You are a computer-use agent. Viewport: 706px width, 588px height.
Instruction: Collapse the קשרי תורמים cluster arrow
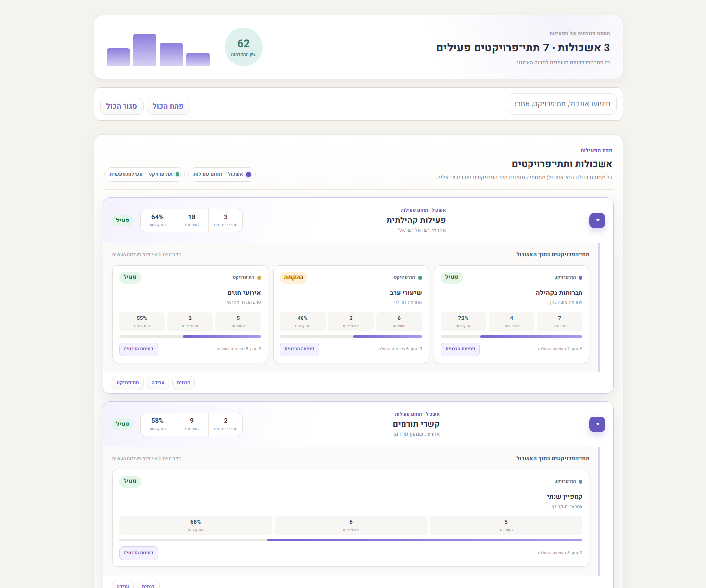click(x=597, y=424)
